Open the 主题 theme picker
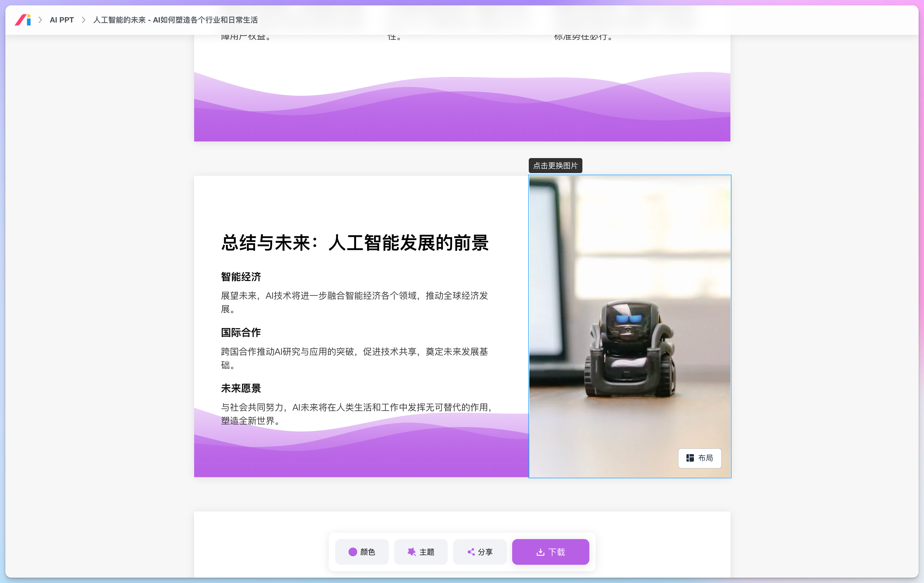The height and width of the screenshot is (583, 924). [420, 552]
